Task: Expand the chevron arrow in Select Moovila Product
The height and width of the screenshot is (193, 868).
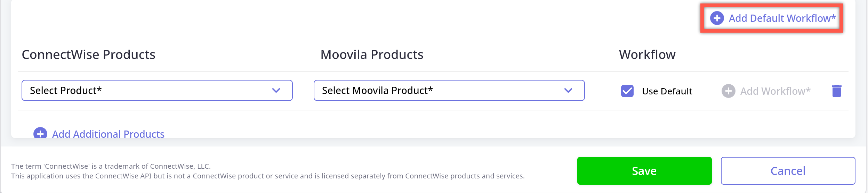Action: (x=568, y=91)
